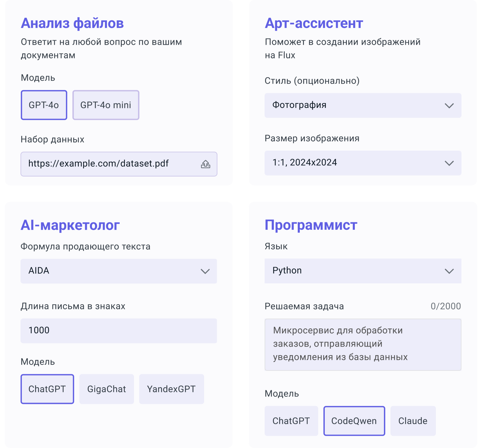Expand the image size 1:1, 2024x2024 dropdown
Viewport: 482px width, 448px height.
pyautogui.click(x=363, y=163)
